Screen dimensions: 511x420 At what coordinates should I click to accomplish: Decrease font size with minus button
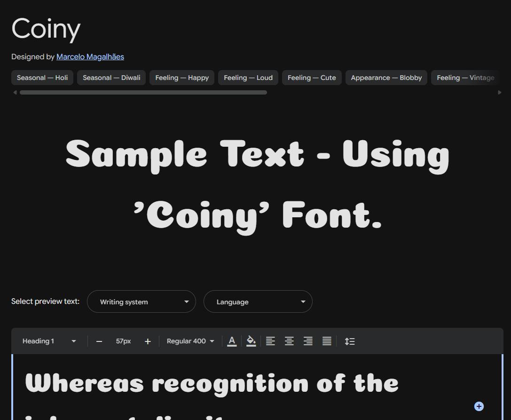point(99,341)
